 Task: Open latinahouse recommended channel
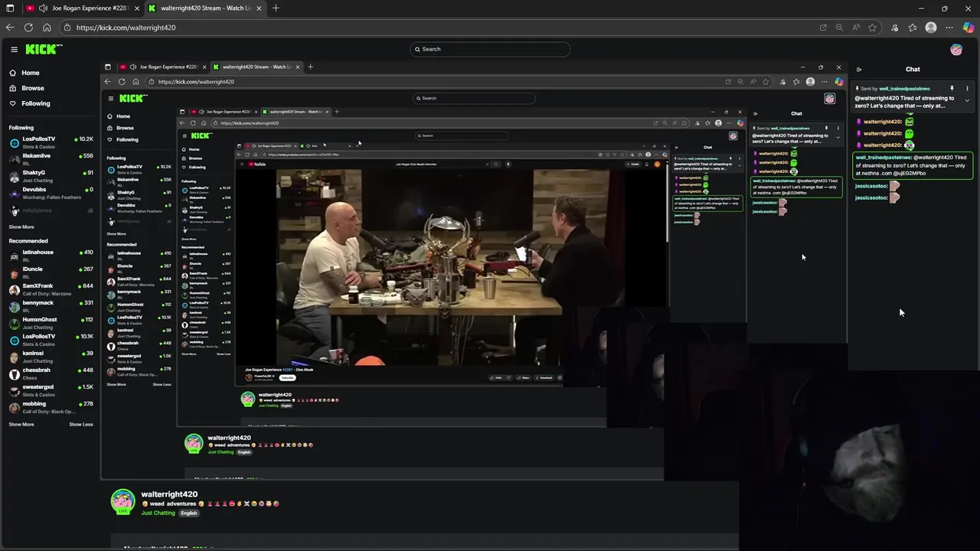pos(51,256)
